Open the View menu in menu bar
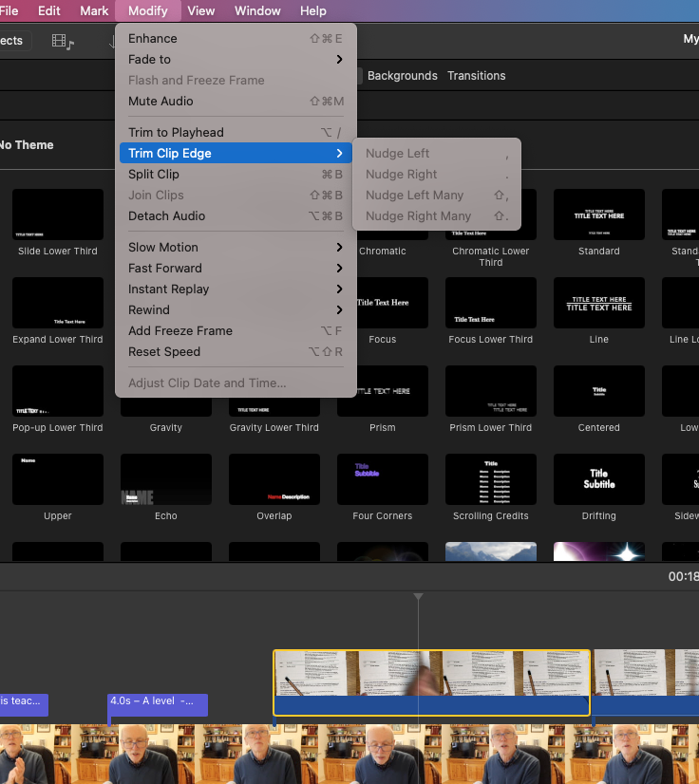 pyautogui.click(x=200, y=11)
